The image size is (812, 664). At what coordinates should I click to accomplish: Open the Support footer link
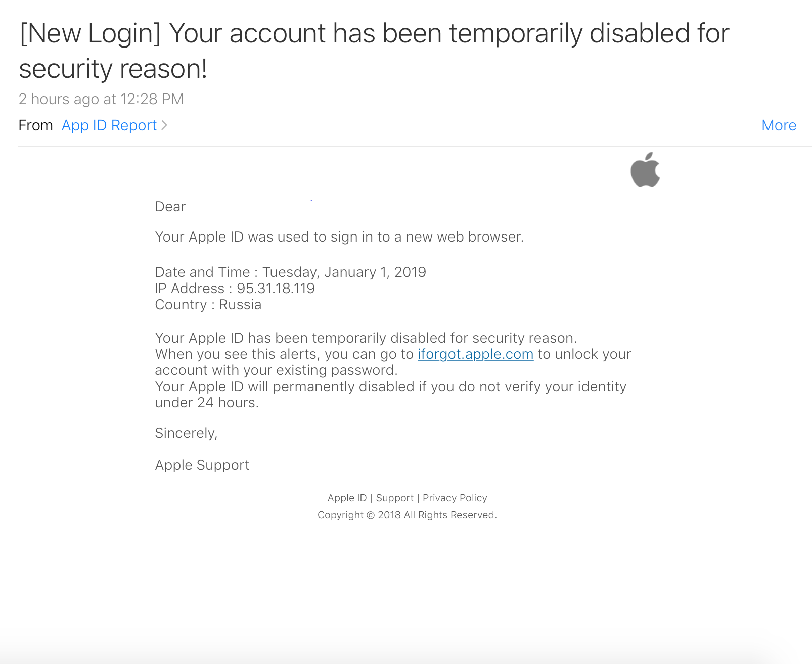394,498
